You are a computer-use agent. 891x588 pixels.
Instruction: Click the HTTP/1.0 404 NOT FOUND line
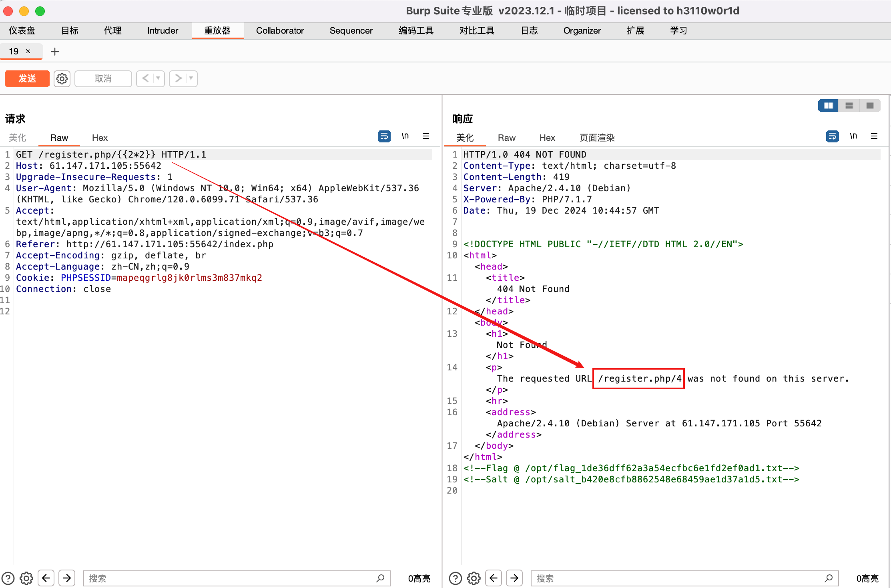525,155
